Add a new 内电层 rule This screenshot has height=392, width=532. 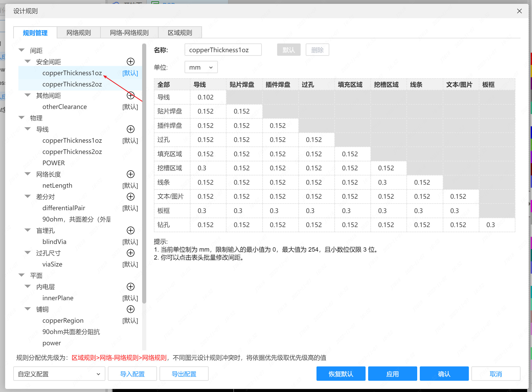(x=131, y=287)
